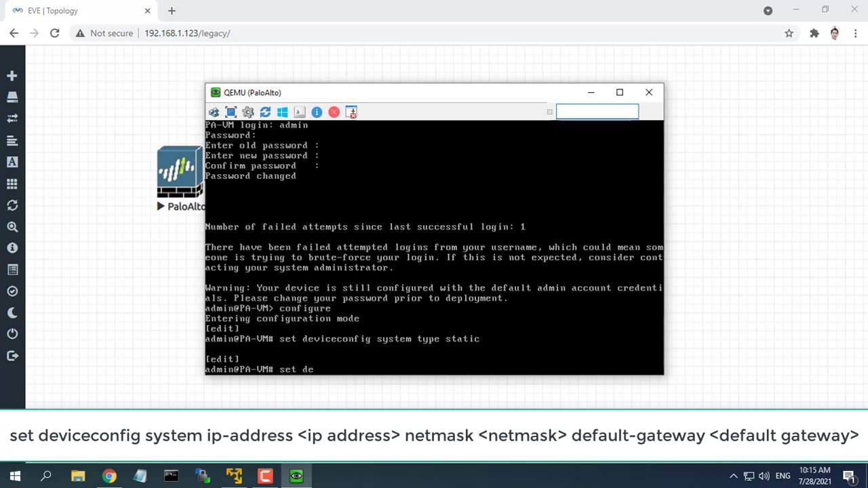This screenshot has width=868, height=488.
Task: Click the refresh topology icon in EVE sidebar
Action: pyautogui.click(x=12, y=205)
